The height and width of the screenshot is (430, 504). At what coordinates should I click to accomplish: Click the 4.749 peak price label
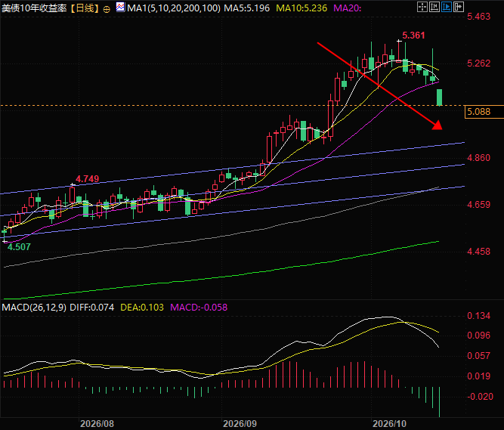click(x=88, y=179)
